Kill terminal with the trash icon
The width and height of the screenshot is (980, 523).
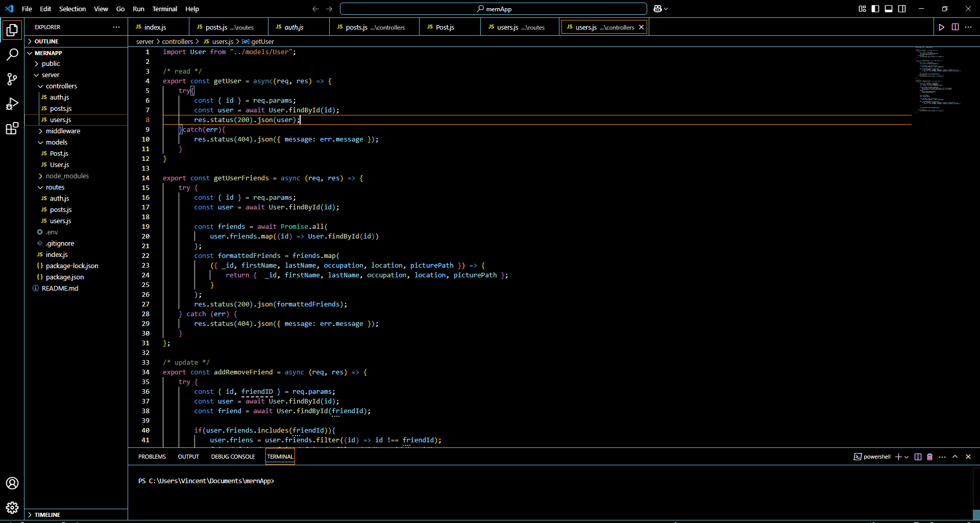[929, 457]
